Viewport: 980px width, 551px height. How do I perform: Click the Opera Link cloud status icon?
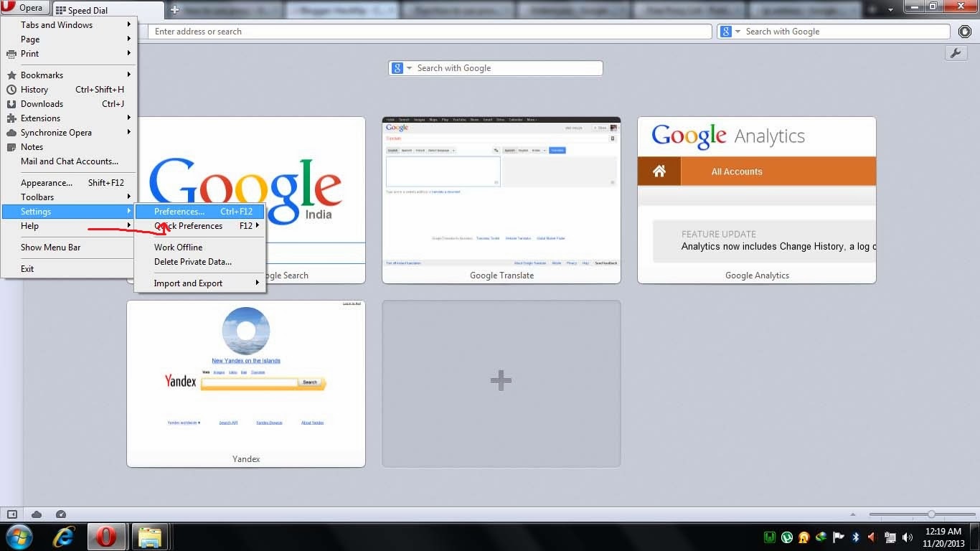[x=37, y=514]
